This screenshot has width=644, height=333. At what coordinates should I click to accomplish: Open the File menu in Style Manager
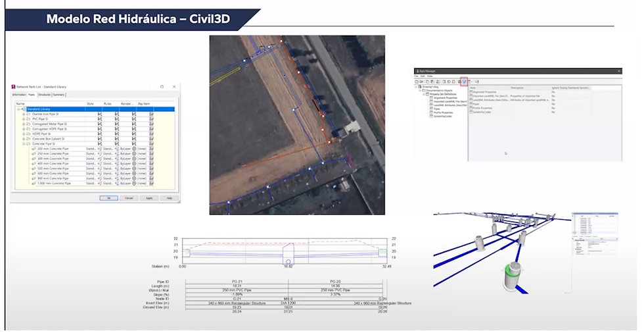click(x=416, y=76)
